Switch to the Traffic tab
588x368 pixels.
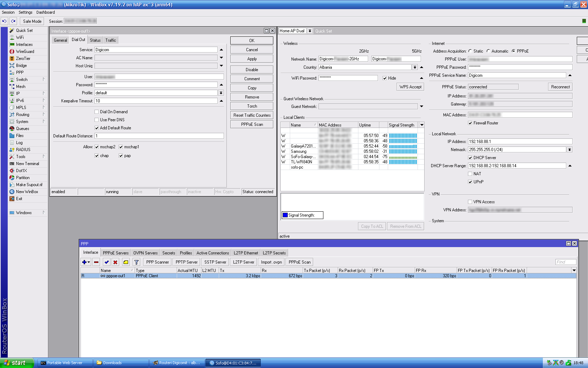click(111, 40)
